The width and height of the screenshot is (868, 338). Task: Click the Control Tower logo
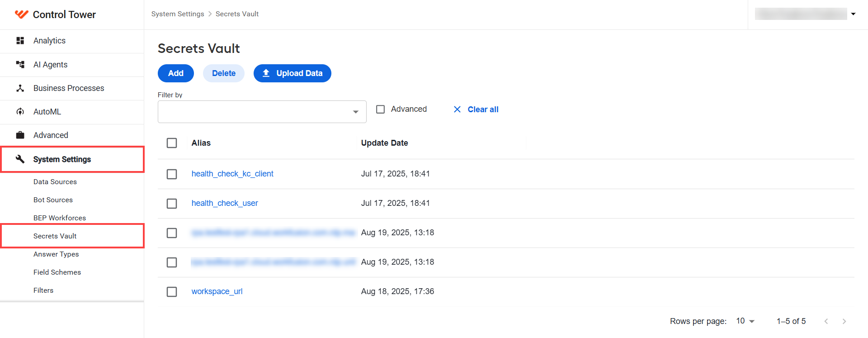21,14
